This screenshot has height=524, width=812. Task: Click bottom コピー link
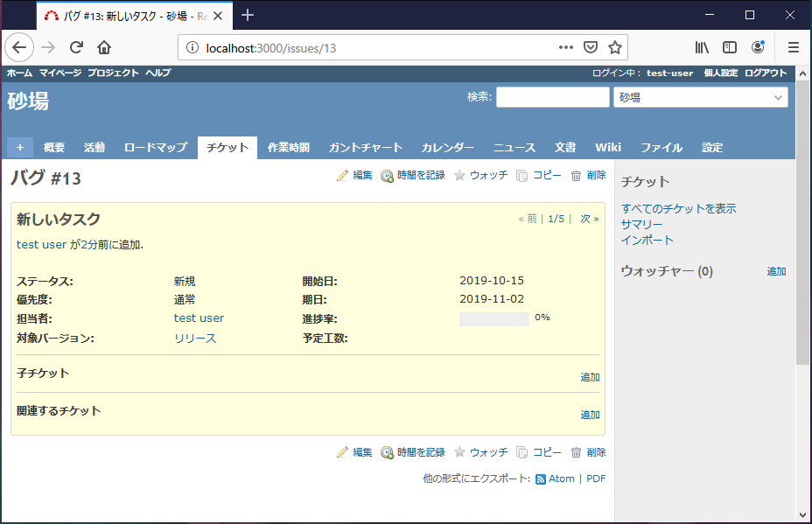coord(539,452)
